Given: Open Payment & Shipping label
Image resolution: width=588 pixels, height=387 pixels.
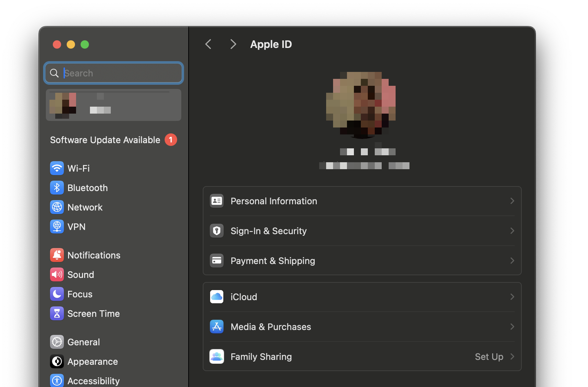Looking at the screenshot, I should click(x=273, y=261).
